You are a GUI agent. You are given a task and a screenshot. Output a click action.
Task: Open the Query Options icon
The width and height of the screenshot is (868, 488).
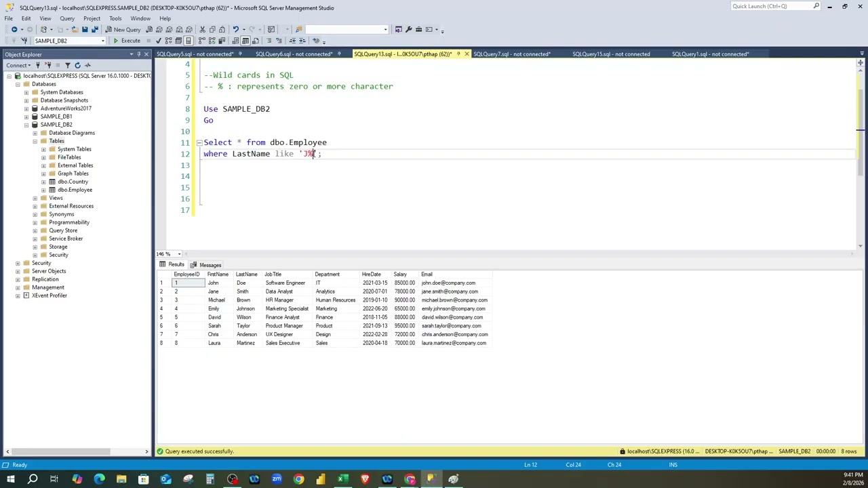[x=178, y=41]
